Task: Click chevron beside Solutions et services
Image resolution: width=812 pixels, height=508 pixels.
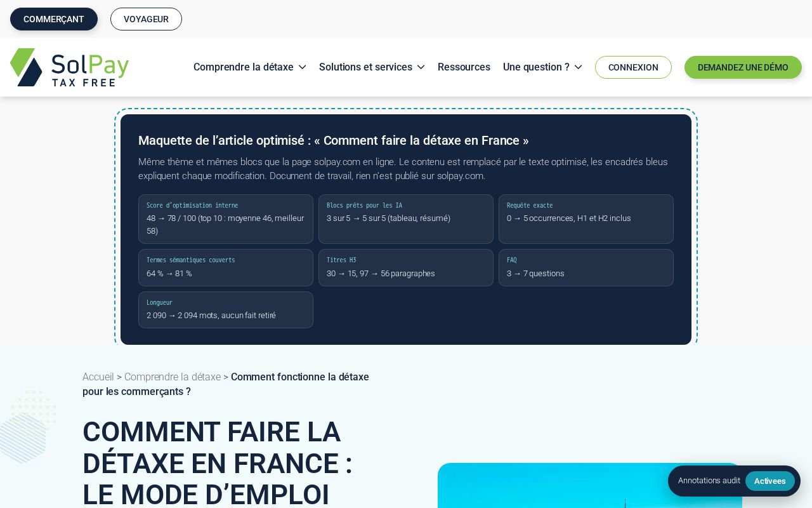Action: (421, 67)
